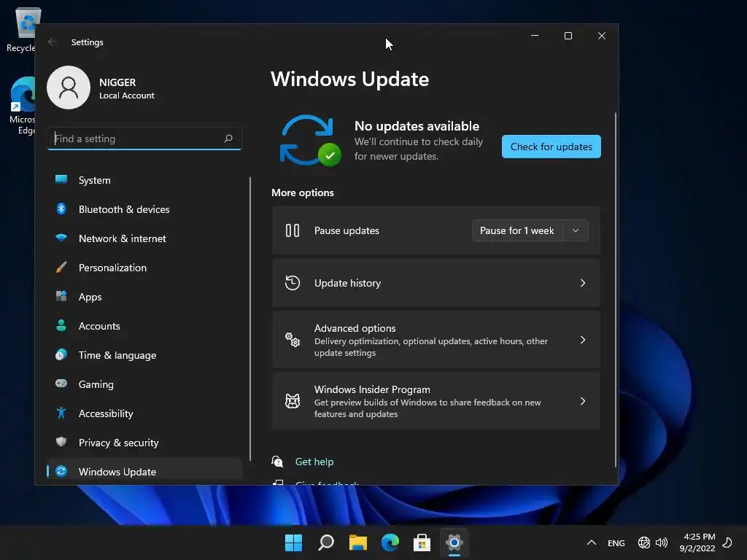Image resolution: width=747 pixels, height=560 pixels.
Task: Open Personalization settings page
Action: (x=144, y=268)
